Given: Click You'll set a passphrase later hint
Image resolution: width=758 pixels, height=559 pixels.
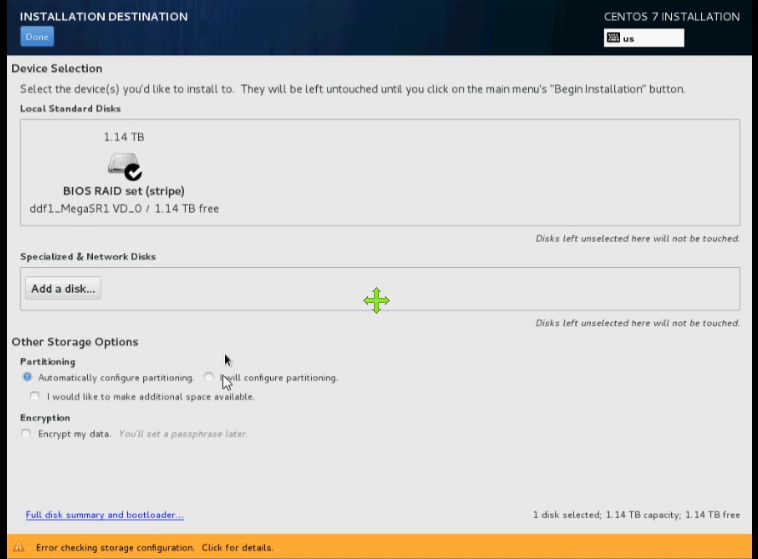Looking at the screenshot, I should coord(183,434).
